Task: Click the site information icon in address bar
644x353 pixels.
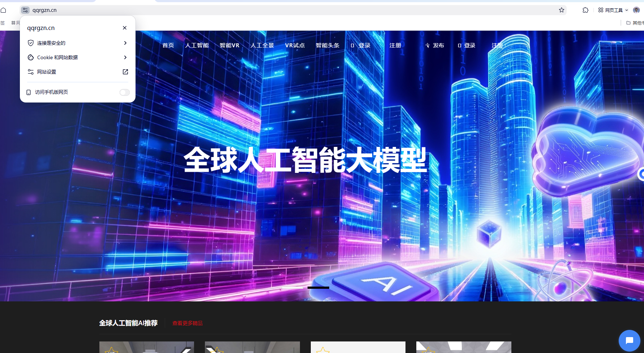Action: tap(25, 10)
